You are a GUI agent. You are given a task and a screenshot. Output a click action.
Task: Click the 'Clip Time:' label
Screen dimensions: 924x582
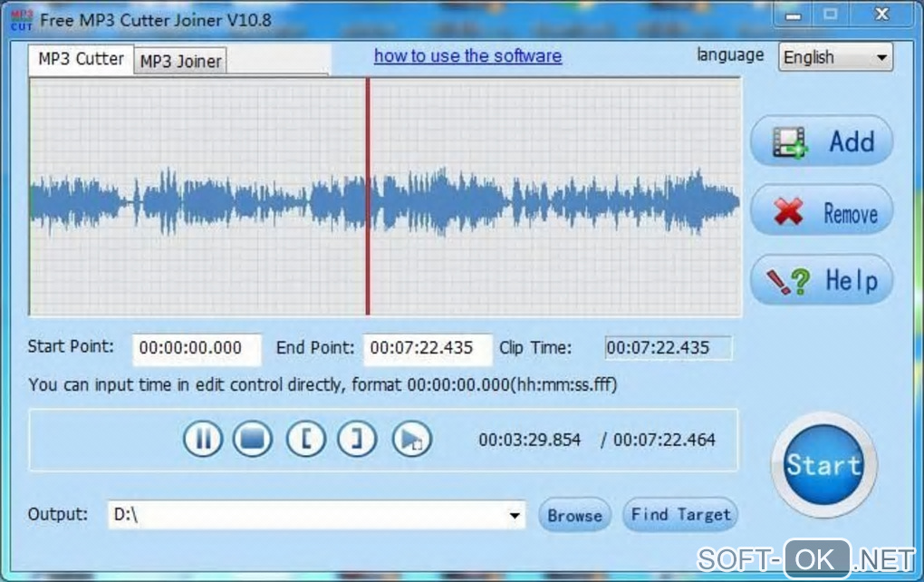click(535, 348)
